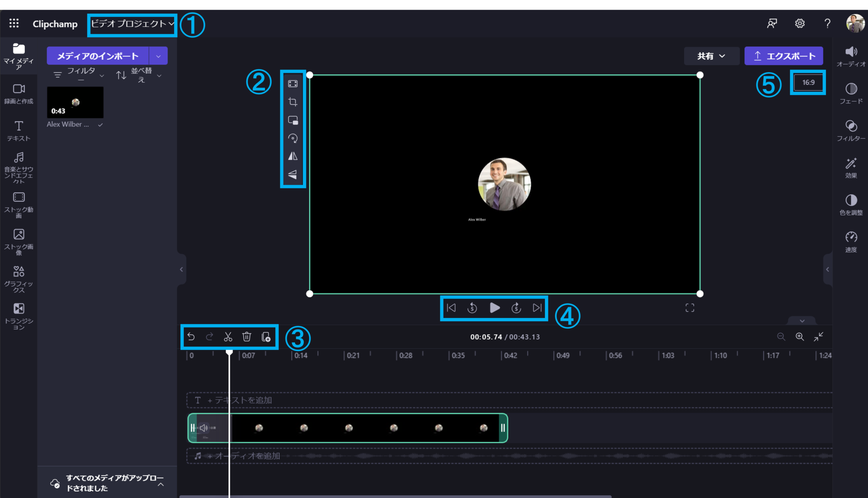Viewport: 868px width, 498px height.
Task: Switch to the テキスト sidebar tab
Action: (19, 130)
